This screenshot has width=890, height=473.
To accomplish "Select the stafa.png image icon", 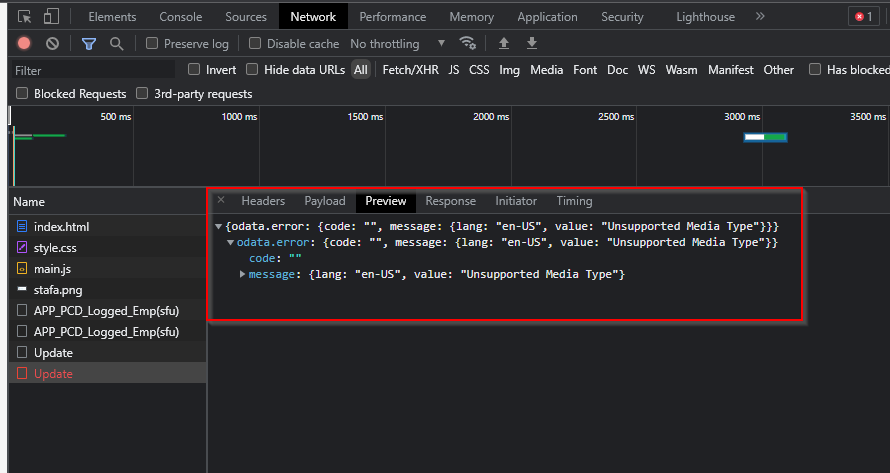I will point(22,290).
